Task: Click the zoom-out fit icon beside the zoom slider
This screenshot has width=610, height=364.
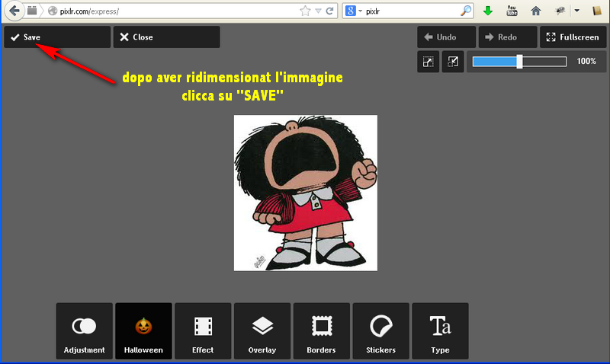Action: [428, 62]
